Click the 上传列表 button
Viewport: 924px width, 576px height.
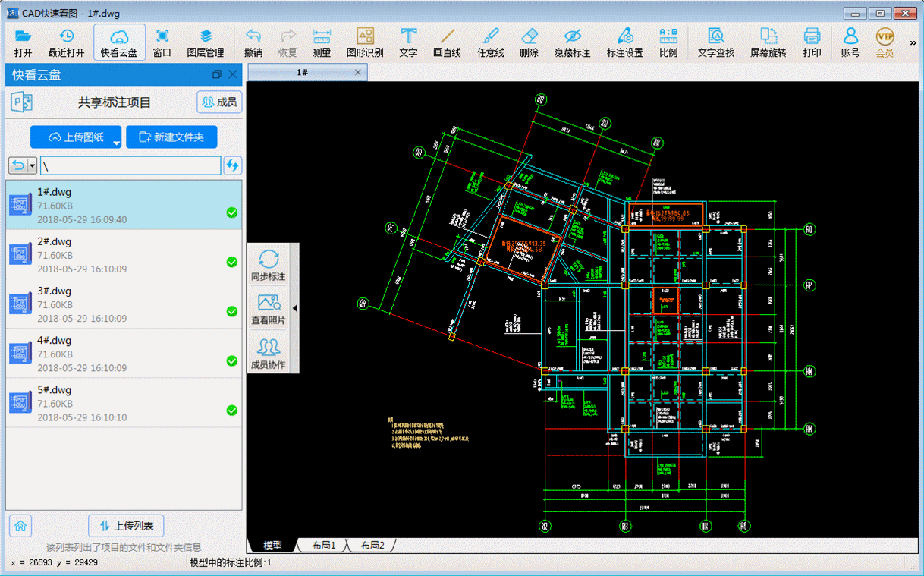click(x=126, y=526)
